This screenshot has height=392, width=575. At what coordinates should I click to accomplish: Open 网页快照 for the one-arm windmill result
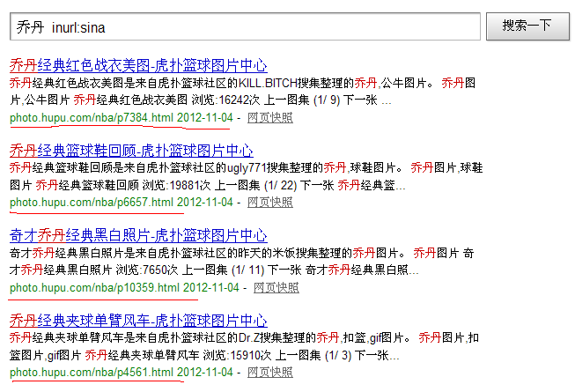click(x=270, y=372)
